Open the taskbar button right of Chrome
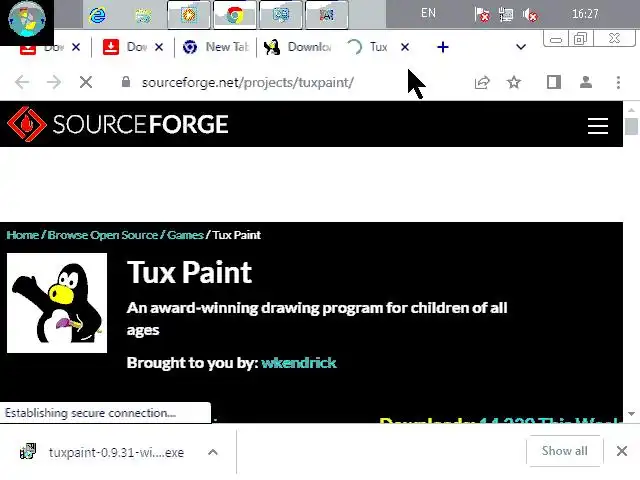Viewport: 640px width, 480px height. 281,16
